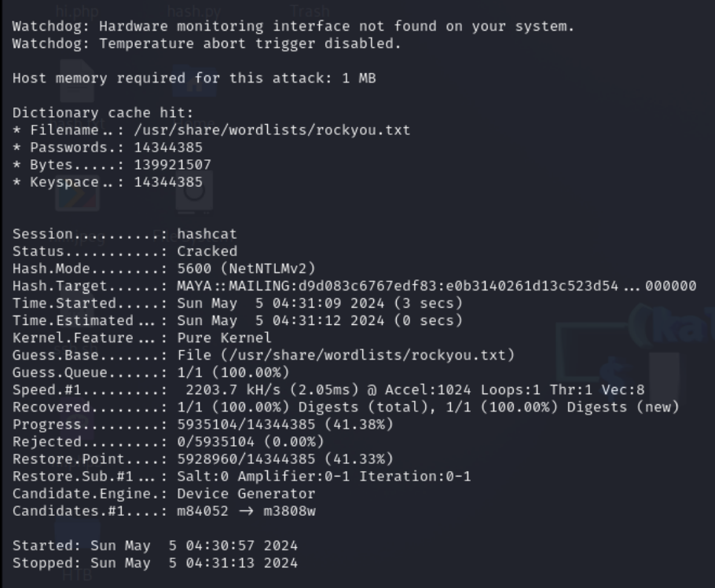Click the Restore.Point 41.33% value
The height and width of the screenshot is (588, 715).
(x=285, y=458)
